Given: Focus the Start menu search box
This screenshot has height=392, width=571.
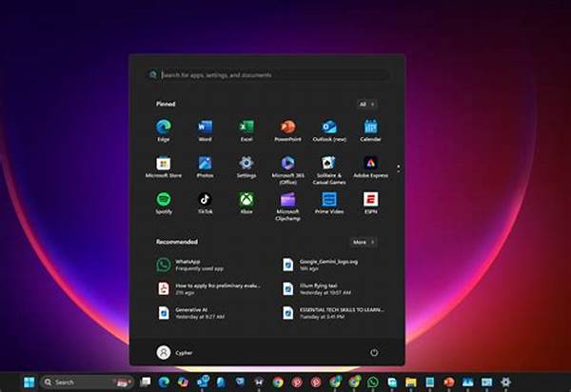Looking at the screenshot, I should click(267, 75).
